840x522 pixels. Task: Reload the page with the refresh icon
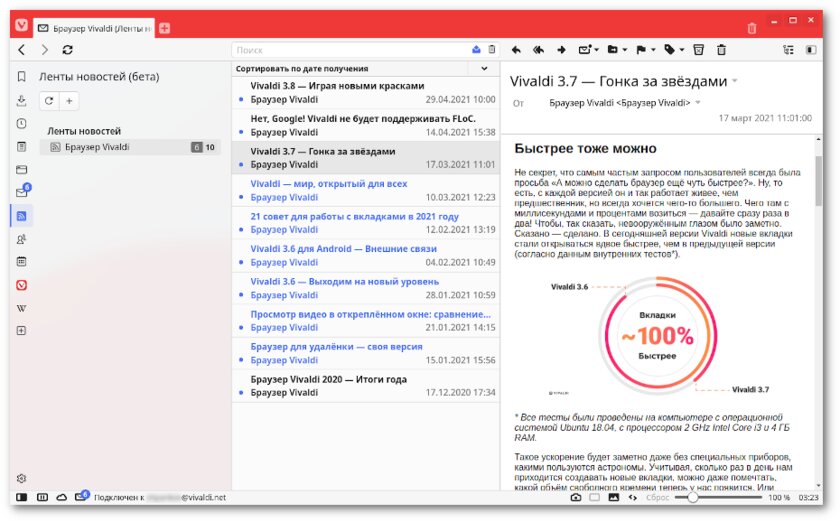[x=68, y=50]
